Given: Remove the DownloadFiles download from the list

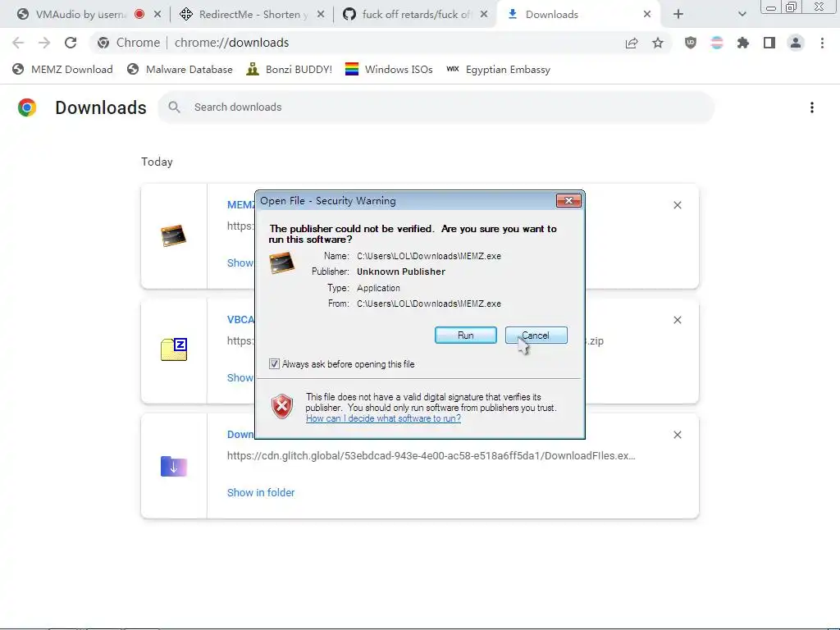Looking at the screenshot, I should (678, 435).
